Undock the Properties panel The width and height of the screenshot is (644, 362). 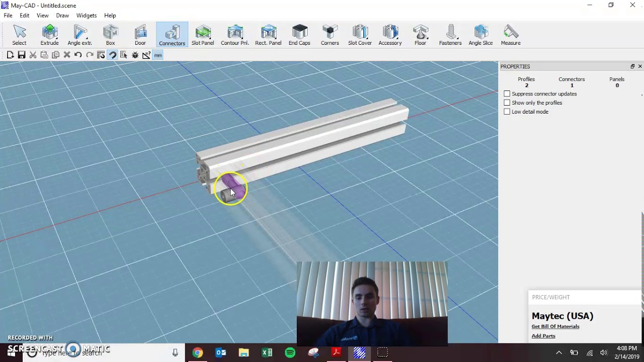pyautogui.click(x=632, y=66)
